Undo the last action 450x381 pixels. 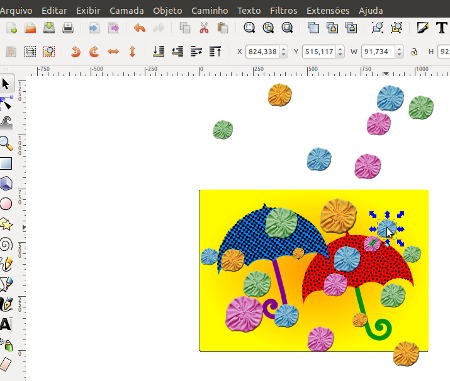click(x=140, y=28)
